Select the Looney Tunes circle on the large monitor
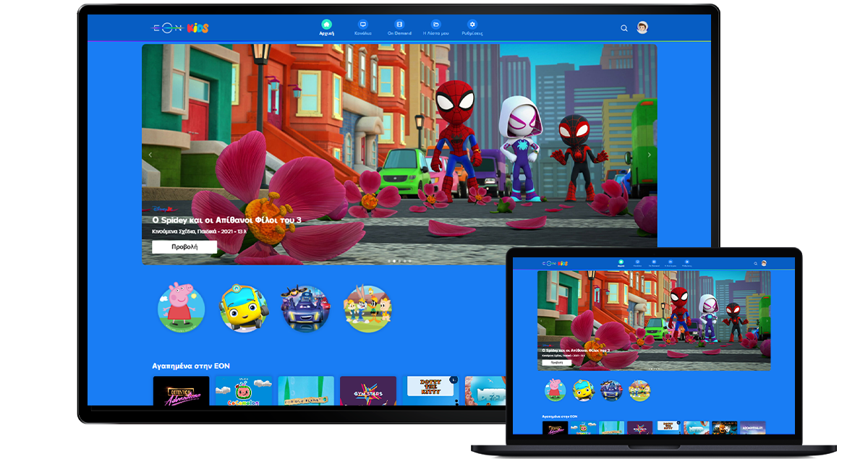The height and width of the screenshot is (459, 868). [x=367, y=307]
